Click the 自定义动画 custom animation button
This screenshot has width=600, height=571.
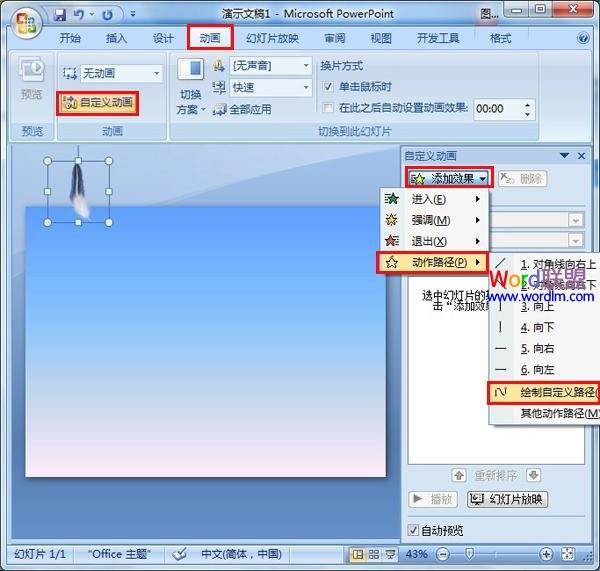click(x=97, y=102)
